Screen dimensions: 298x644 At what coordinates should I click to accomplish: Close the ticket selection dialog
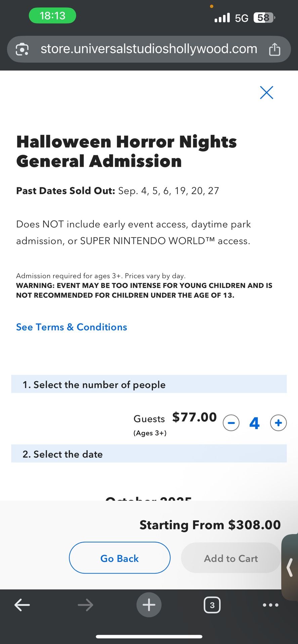click(x=266, y=93)
